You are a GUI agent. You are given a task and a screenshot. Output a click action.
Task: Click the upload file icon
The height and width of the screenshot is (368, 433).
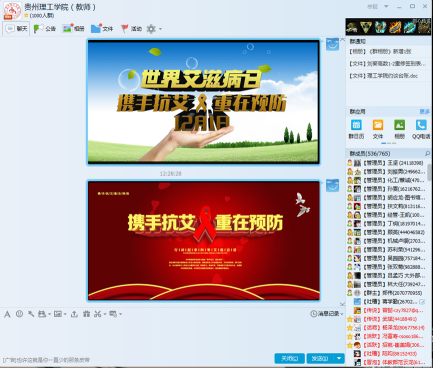[74, 314]
